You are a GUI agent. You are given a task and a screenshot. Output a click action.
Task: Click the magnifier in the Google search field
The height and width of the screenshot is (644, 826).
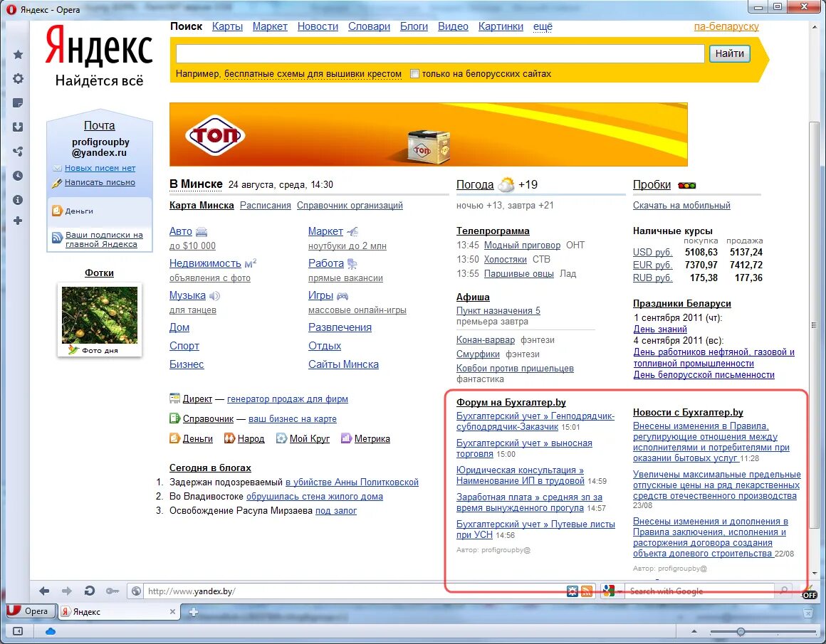tap(784, 591)
